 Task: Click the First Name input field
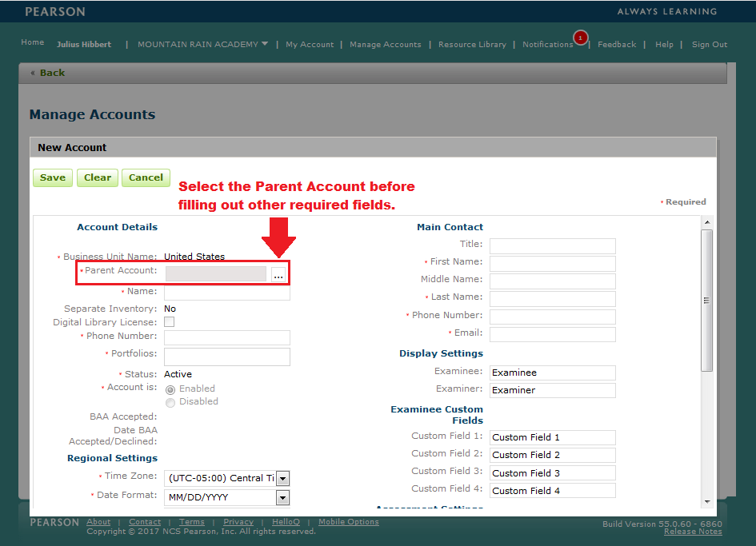click(552, 263)
